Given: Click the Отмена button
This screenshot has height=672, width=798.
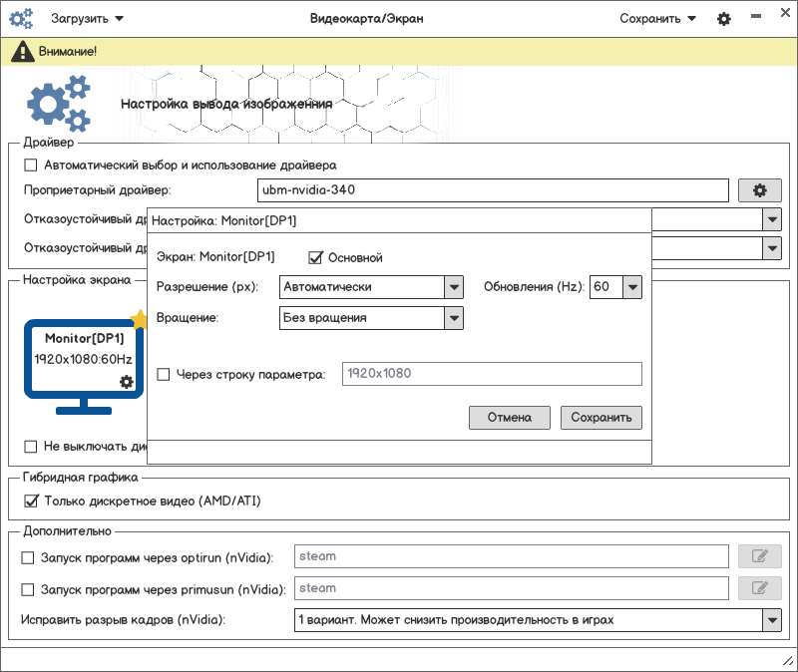Looking at the screenshot, I should [x=510, y=418].
